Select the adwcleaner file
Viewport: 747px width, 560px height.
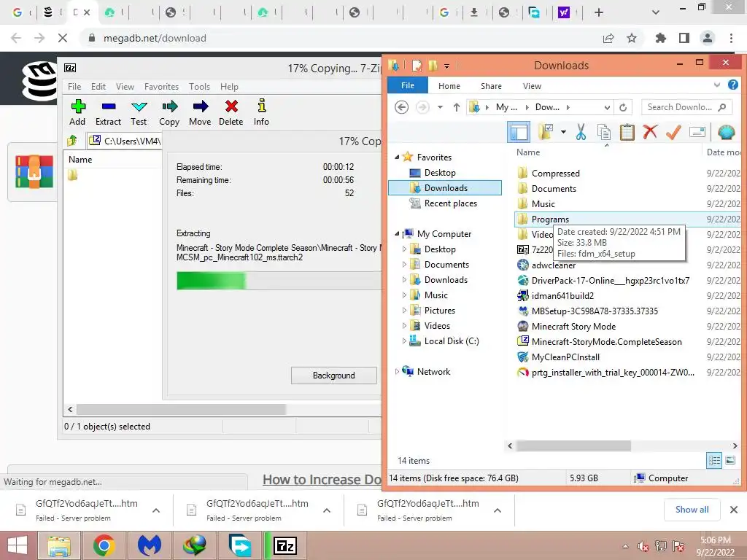554,265
